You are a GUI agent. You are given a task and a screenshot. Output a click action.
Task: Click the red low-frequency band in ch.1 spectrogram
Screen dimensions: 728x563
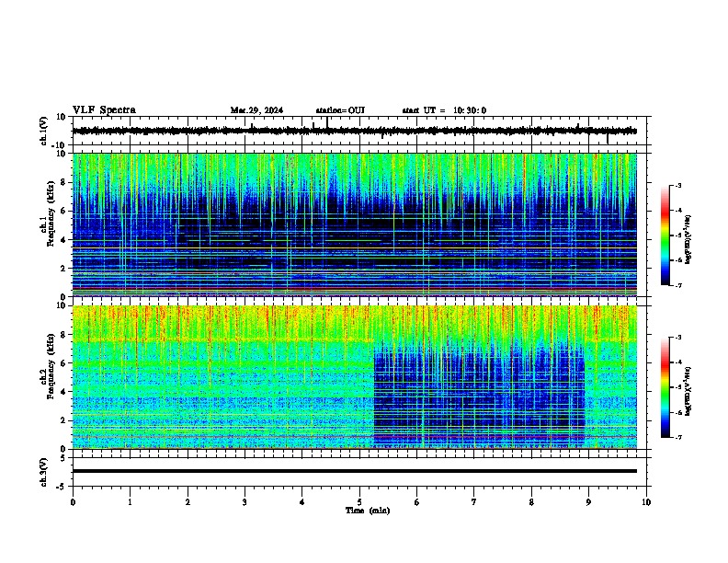(354, 289)
